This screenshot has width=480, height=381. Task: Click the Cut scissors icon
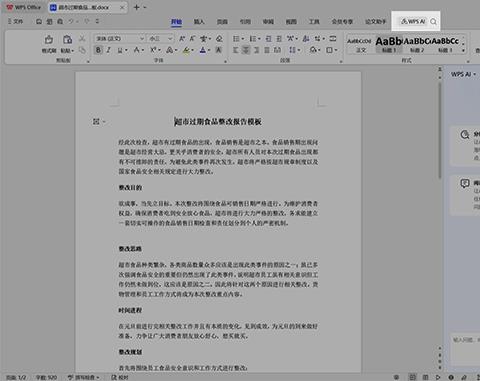pos(82,39)
